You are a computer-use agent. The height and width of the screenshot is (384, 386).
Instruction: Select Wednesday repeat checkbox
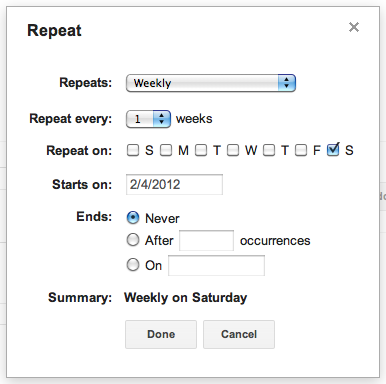[233, 150]
